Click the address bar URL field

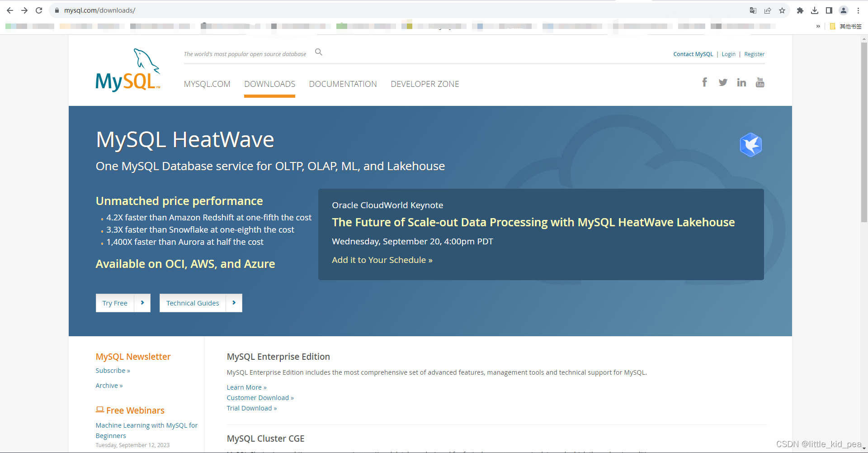click(x=398, y=10)
